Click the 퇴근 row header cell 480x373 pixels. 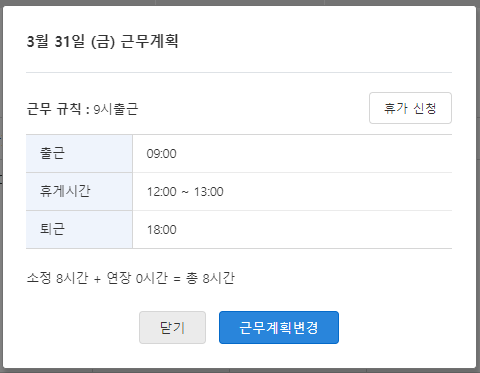coord(79,229)
